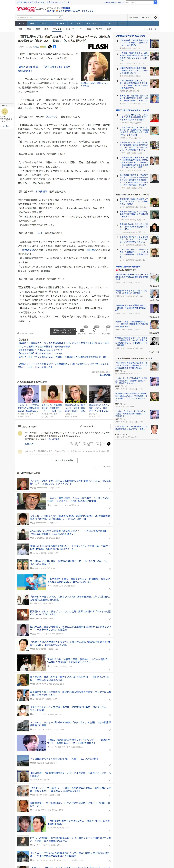Click the SmartFLASH source link

(105, 375)
